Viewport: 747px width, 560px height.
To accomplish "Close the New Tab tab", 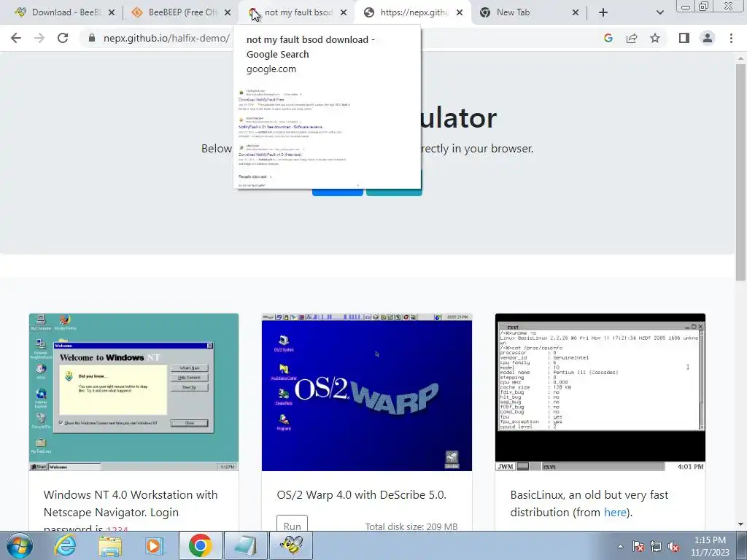I will point(576,12).
